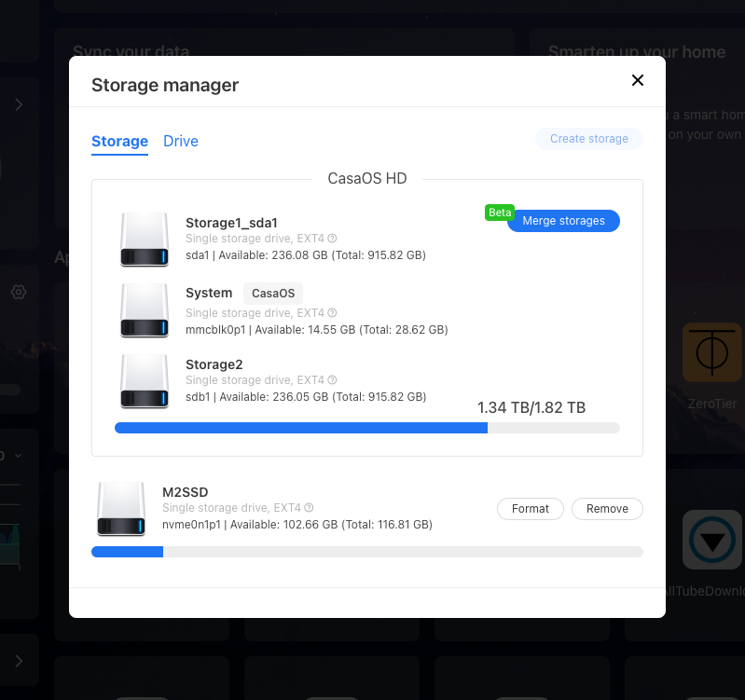Viewport: 745px width, 700px height.
Task: Open the AllTubeDownload app icon in background
Action: pyautogui.click(x=711, y=540)
